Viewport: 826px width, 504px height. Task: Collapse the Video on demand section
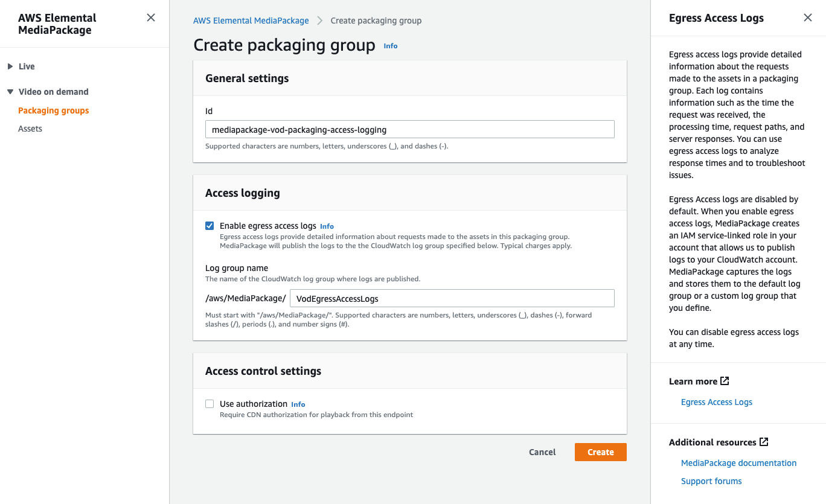click(x=10, y=92)
